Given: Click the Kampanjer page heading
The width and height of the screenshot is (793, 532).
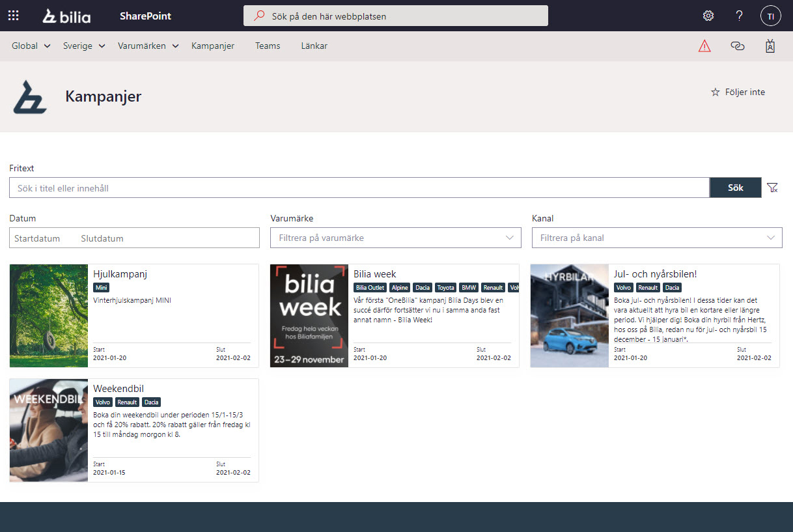Looking at the screenshot, I should (104, 97).
